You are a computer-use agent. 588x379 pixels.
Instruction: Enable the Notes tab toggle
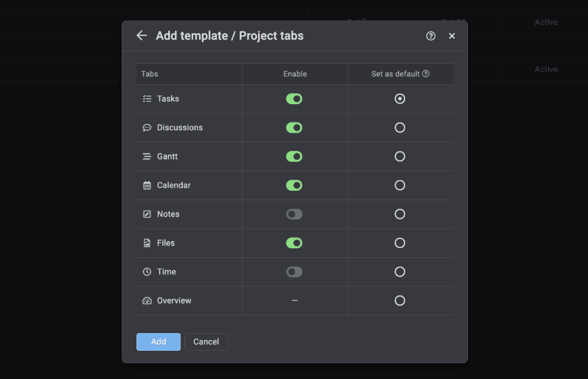click(295, 214)
